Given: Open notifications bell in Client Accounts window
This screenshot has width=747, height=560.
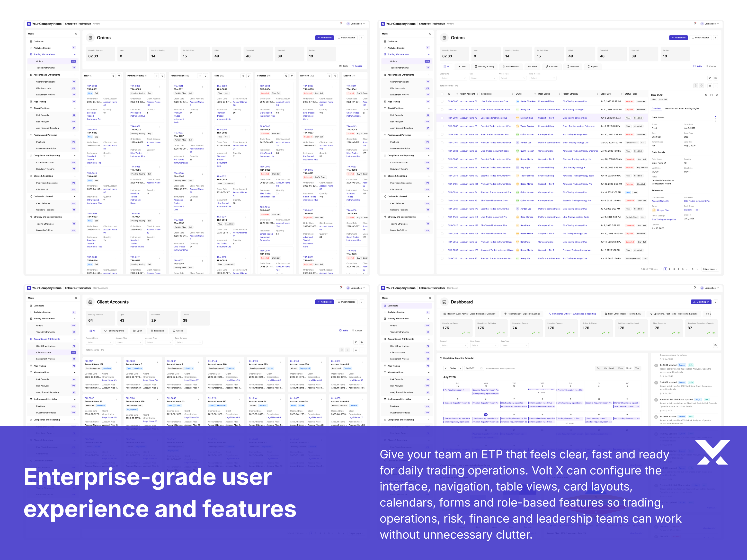Looking at the screenshot, I should coord(341,288).
